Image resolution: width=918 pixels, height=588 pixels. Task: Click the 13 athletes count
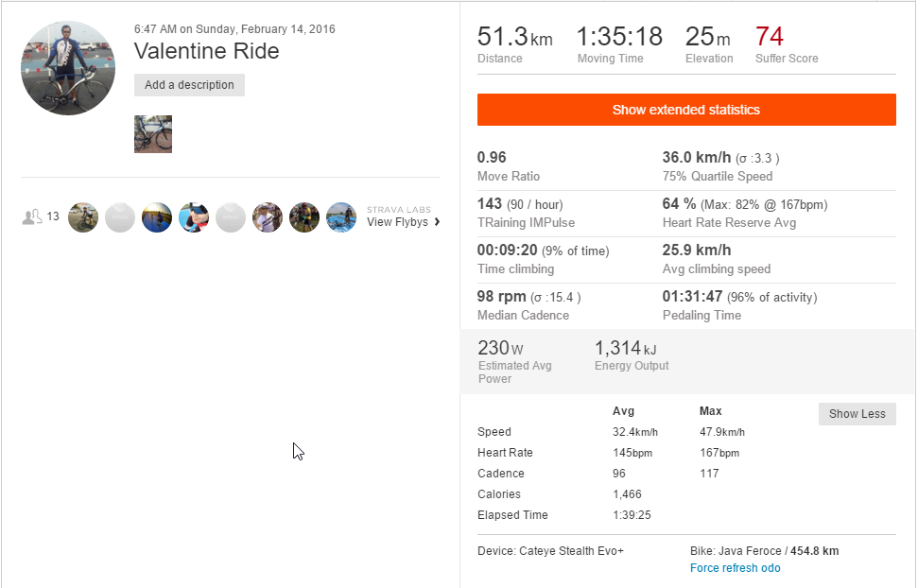point(53,216)
